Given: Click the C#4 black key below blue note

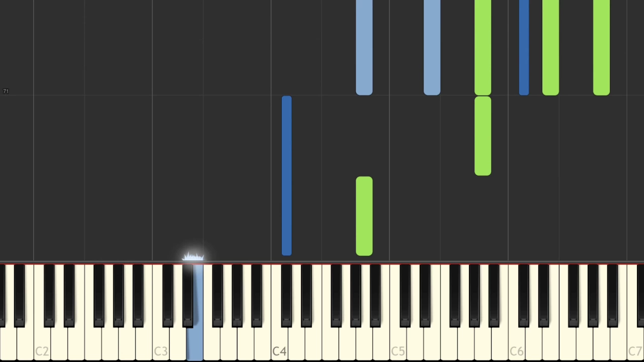Looking at the screenshot, I should pyautogui.click(x=287, y=294).
